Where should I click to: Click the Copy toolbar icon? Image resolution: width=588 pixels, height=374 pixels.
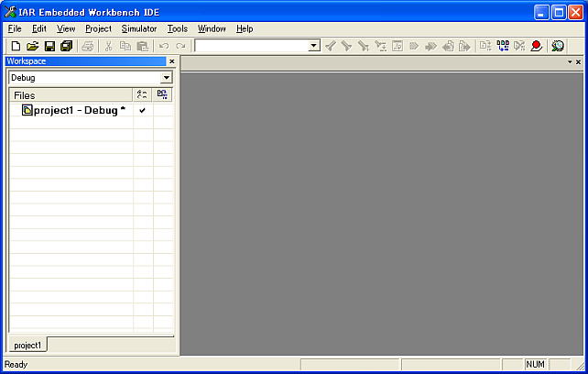(x=125, y=46)
